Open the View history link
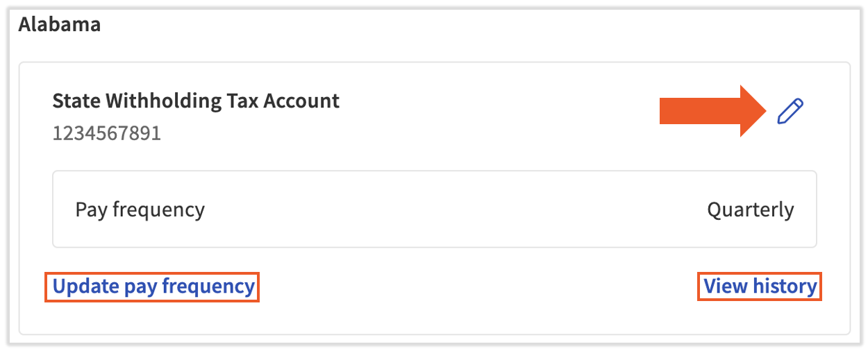 coord(760,286)
